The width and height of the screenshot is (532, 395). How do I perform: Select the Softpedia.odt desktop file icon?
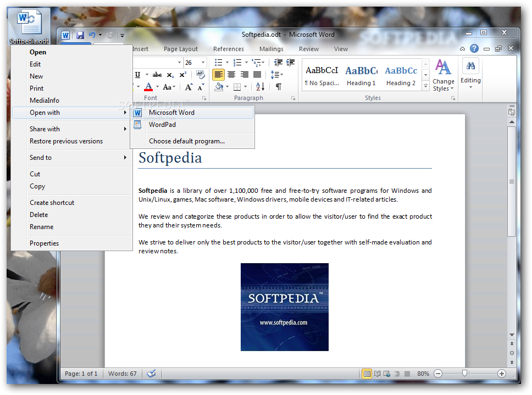(x=29, y=27)
